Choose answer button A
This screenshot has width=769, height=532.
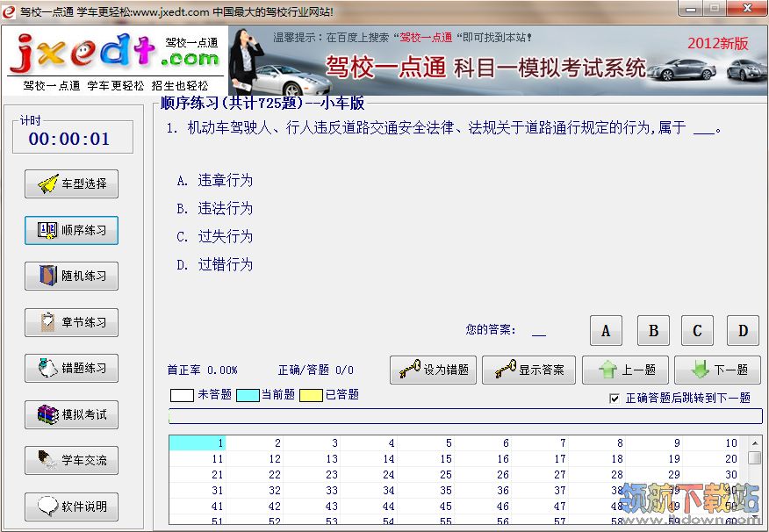click(x=606, y=331)
